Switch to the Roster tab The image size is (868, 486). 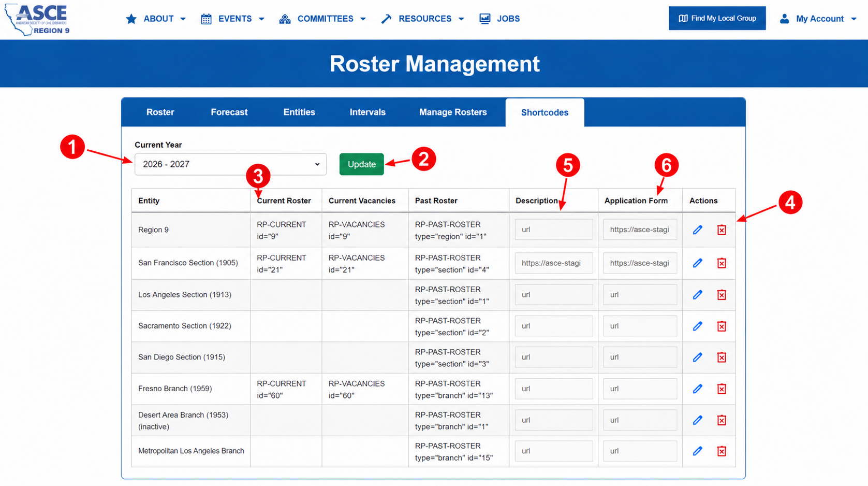[x=160, y=112]
